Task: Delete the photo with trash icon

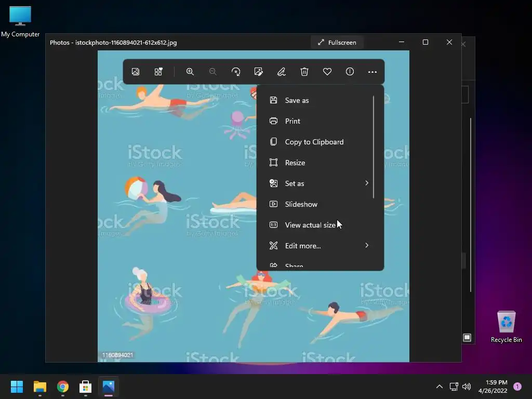Action: tap(304, 72)
